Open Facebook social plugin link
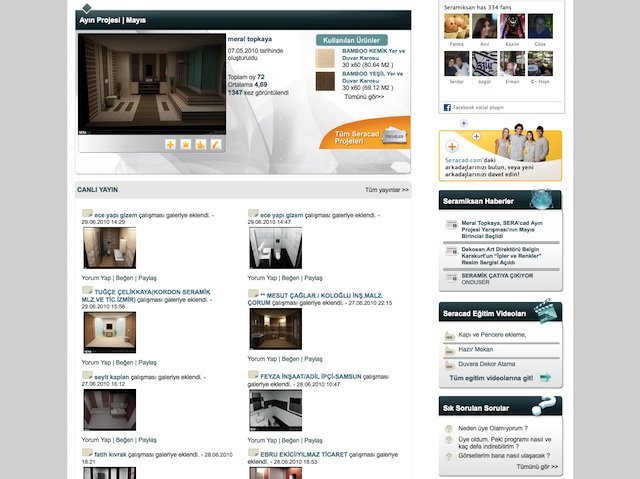 click(478, 107)
